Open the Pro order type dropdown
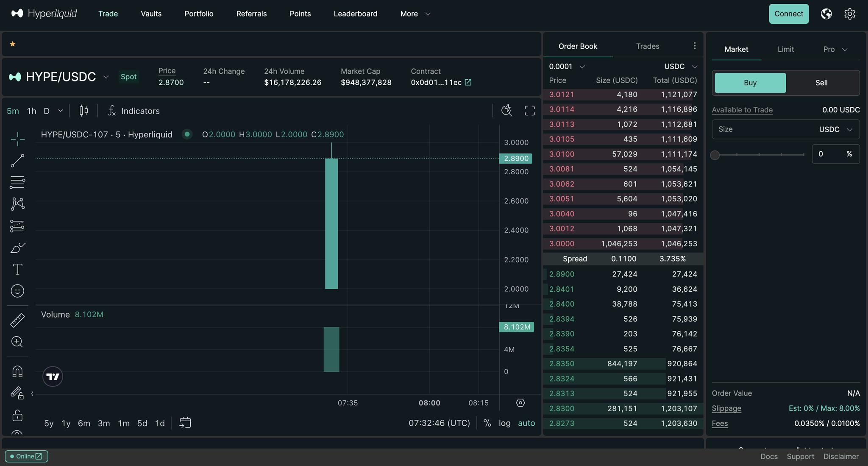Image resolution: width=868 pixels, height=466 pixels. tap(835, 49)
